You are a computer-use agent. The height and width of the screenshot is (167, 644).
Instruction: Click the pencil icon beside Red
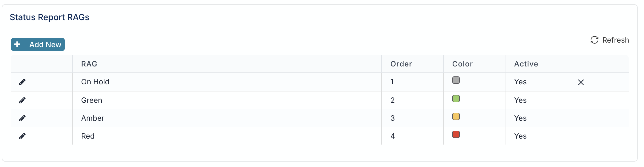[22, 136]
